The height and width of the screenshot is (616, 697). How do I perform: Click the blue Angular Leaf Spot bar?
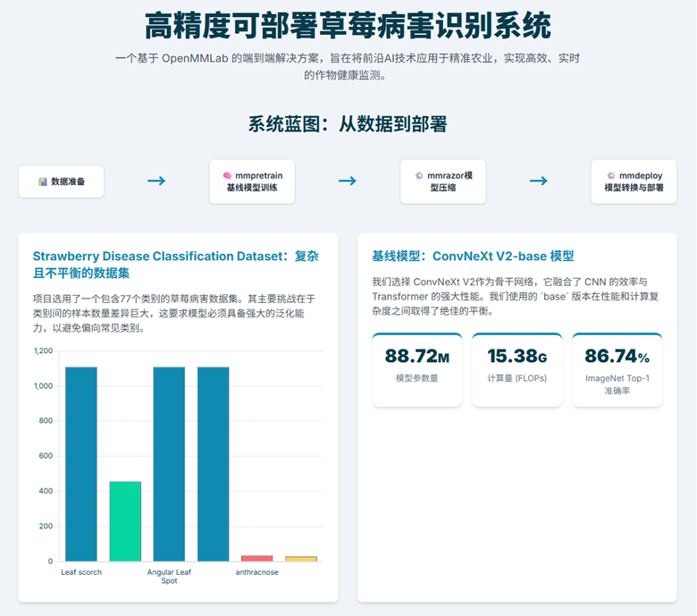click(x=169, y=464)
